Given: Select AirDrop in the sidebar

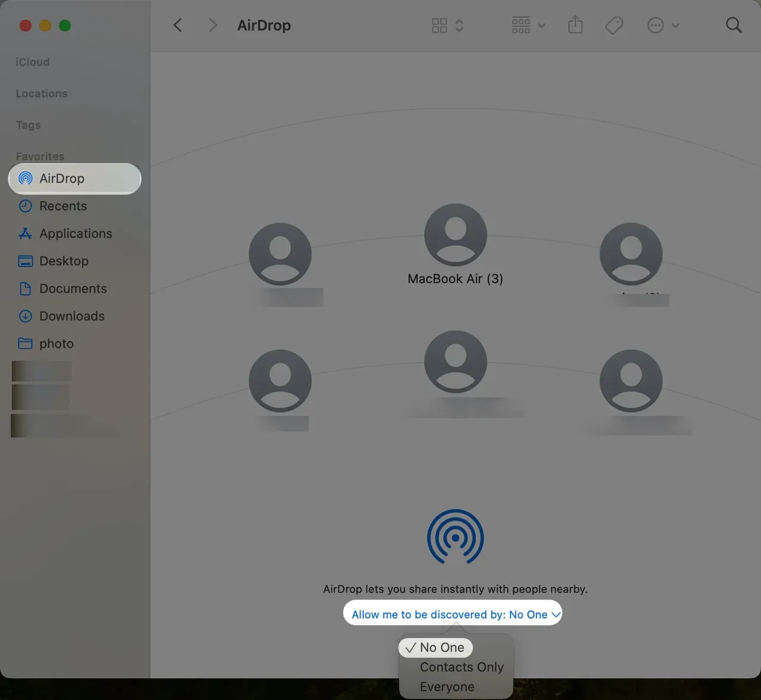Looking at the screenshot, I should (x=75, y=178).
